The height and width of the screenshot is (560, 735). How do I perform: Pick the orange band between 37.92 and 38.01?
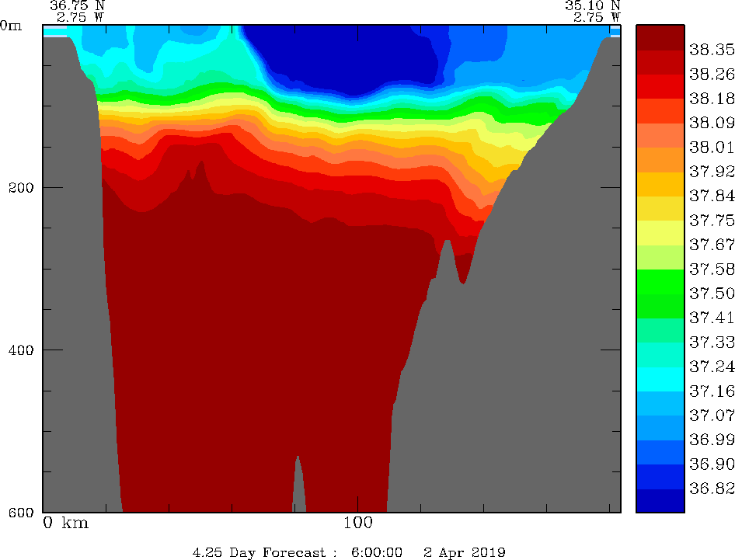[660, 159]
